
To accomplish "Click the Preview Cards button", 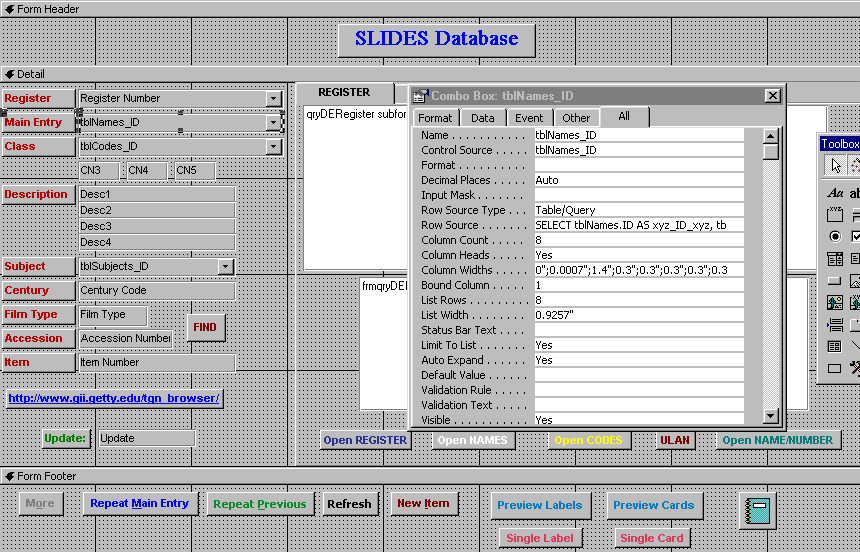I will (654, 505).
